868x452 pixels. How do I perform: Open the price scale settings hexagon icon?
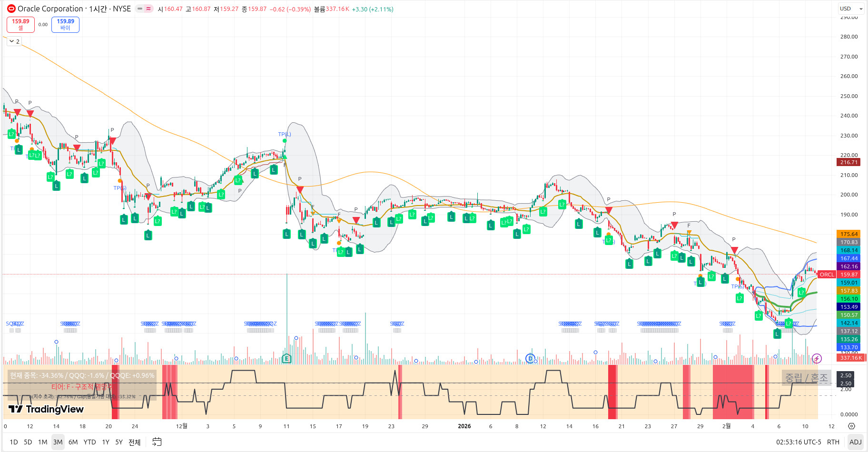[x=851, y=426]
